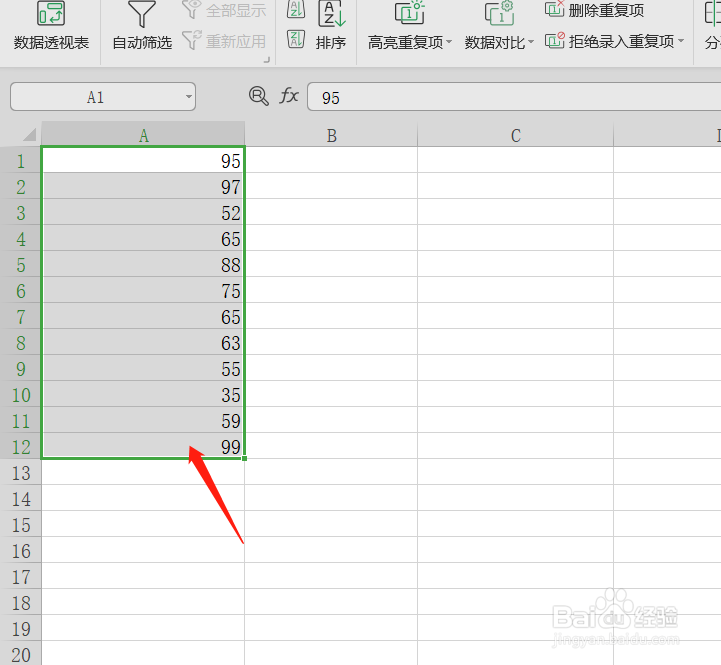Click Remove Duplicates (删除重复项)
Screen dimensions: 721x665
point(595,10)
